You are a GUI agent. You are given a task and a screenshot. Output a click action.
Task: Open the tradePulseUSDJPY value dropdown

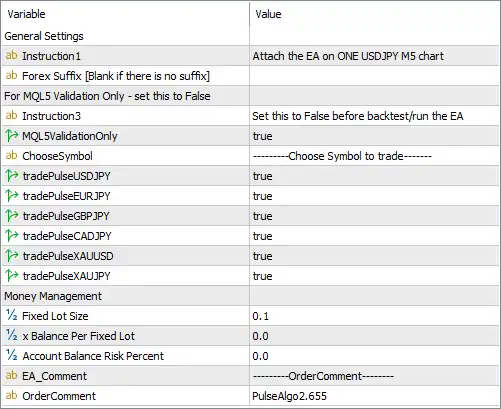pyautogui.click(x=374, y=176)
